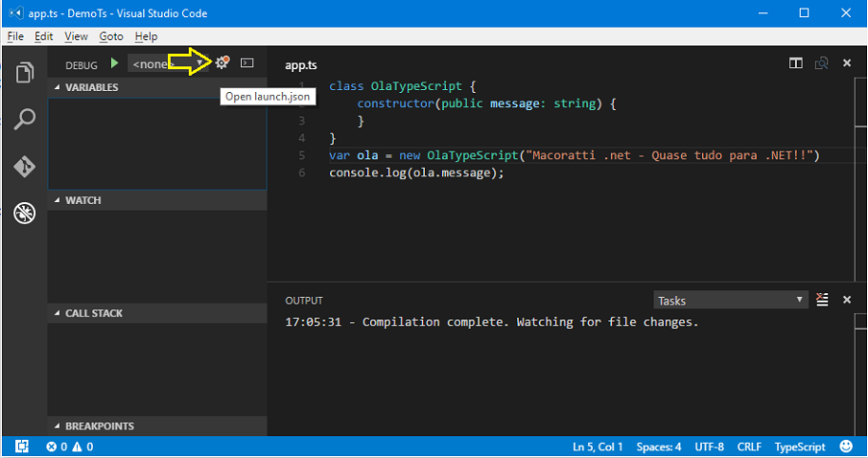Open the preview changes icon
The image size is (868, 458).
(x=822, y=63)
